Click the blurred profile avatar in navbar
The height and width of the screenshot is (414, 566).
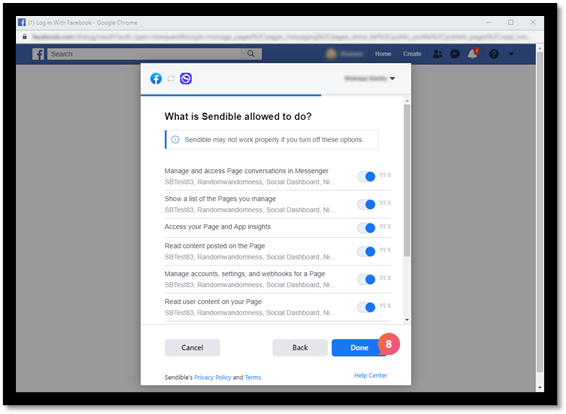tap(331, 54)
